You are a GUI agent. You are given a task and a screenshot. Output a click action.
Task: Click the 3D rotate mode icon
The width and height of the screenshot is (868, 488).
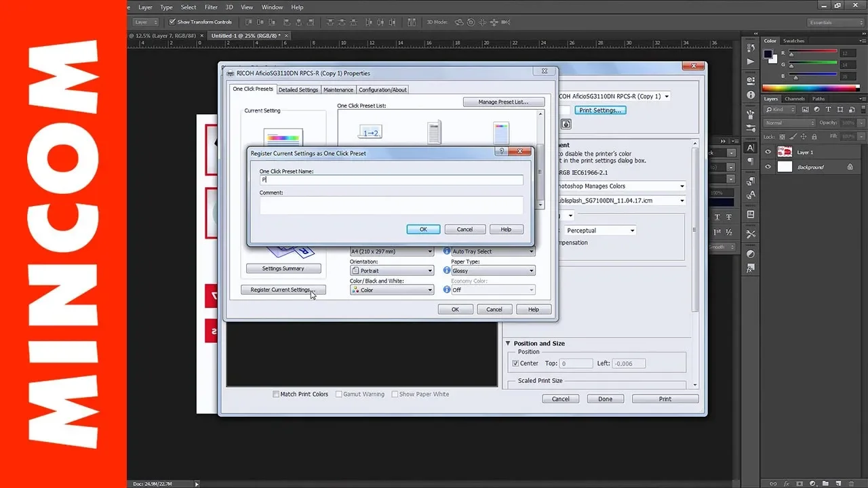click(x=459, y=22)
